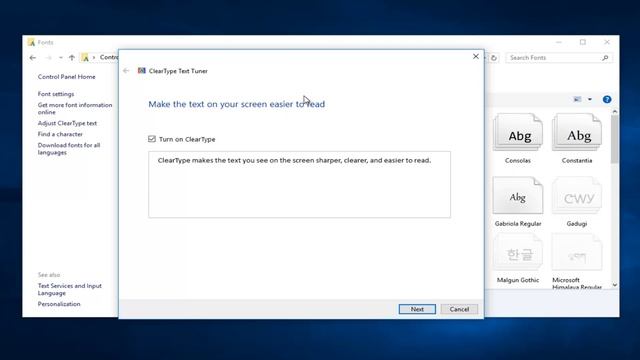Screen dimensions: 640x360
Task: Click the ClearType sample text box
Action: (300, 184)
